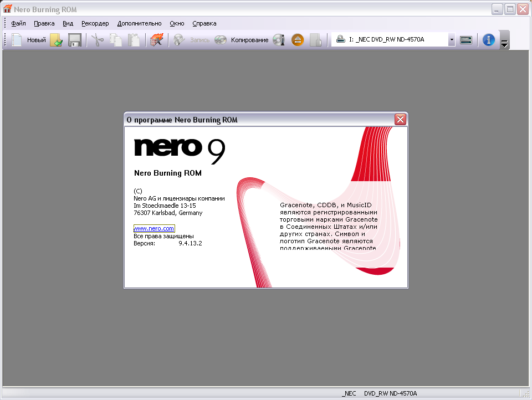Launch Nero Express via the burning building icon

[157, 40]
